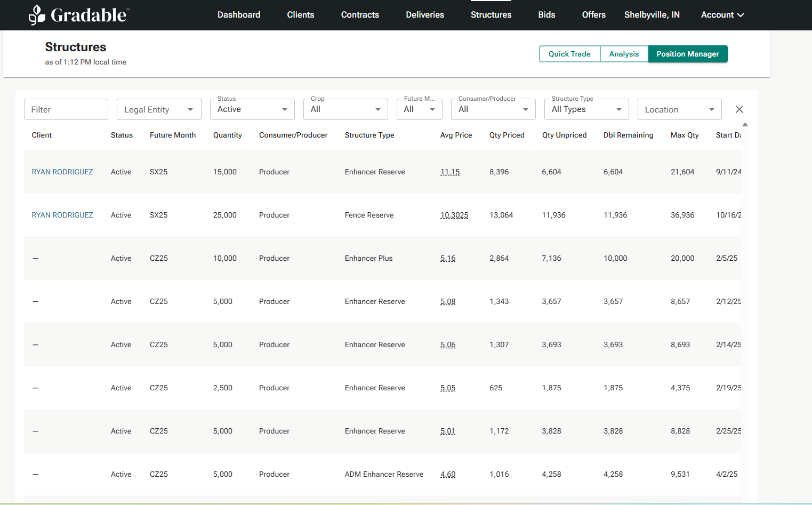Sort by the Max Qty column header
This screenshot has width=812, height=505.
685,135
